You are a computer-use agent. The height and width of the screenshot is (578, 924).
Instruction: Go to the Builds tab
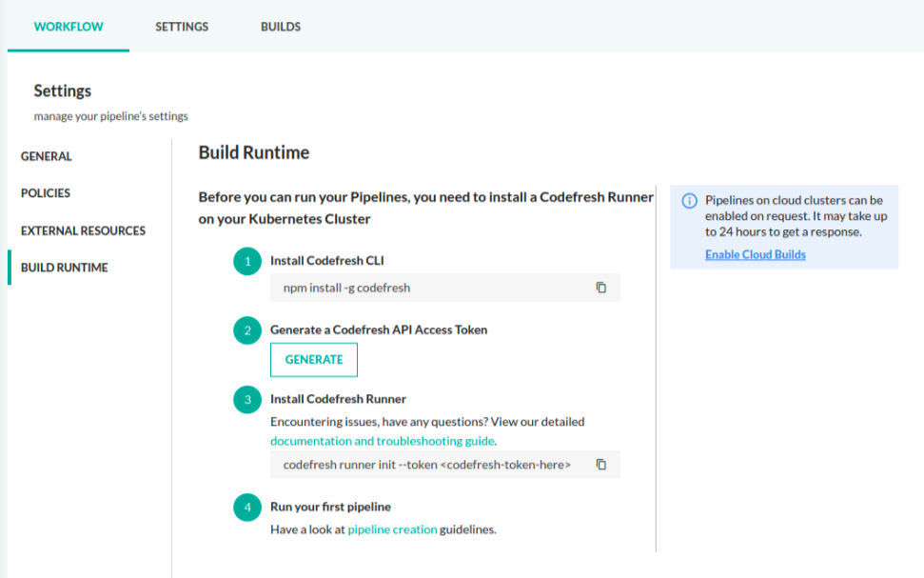[281, 27]
